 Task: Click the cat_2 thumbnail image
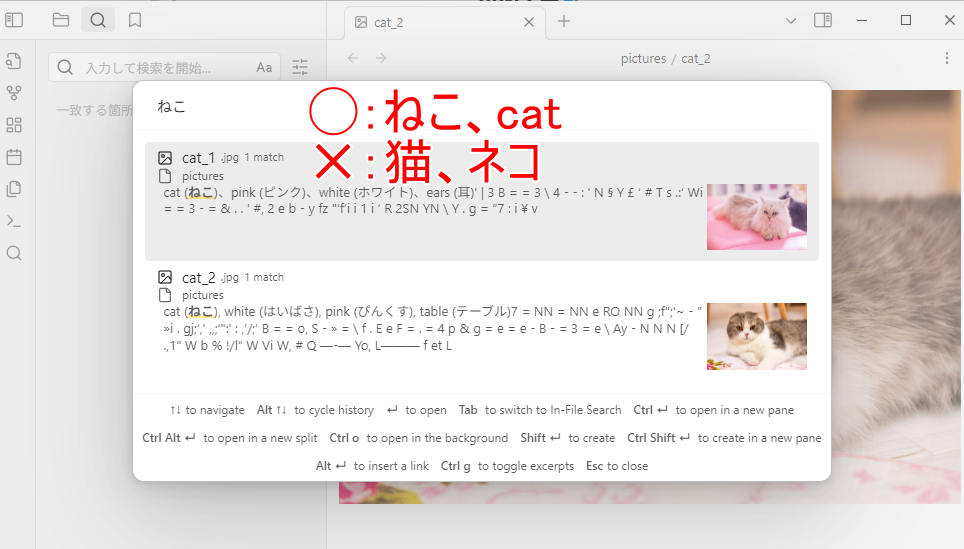(756, 336)
